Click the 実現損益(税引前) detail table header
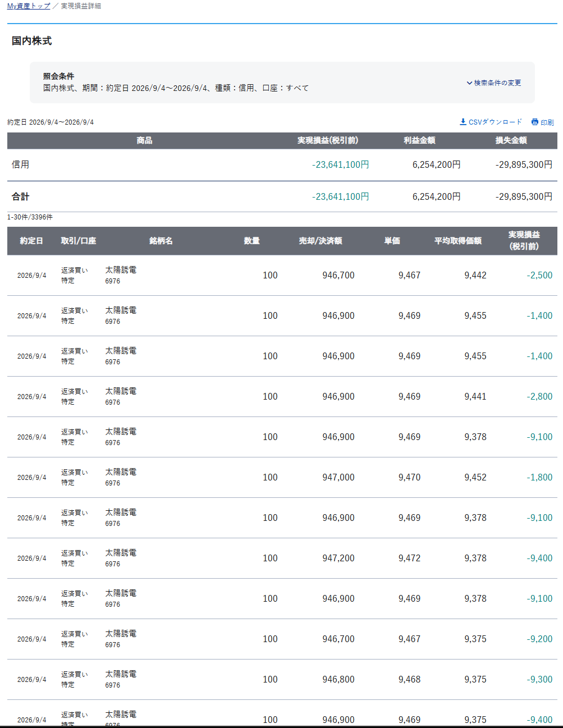 pyautogui.click(x=524, y=240)
